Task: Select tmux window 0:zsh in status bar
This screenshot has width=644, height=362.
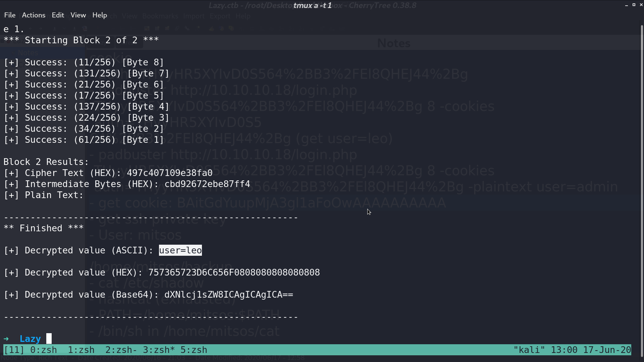Action: click(44, 350)
